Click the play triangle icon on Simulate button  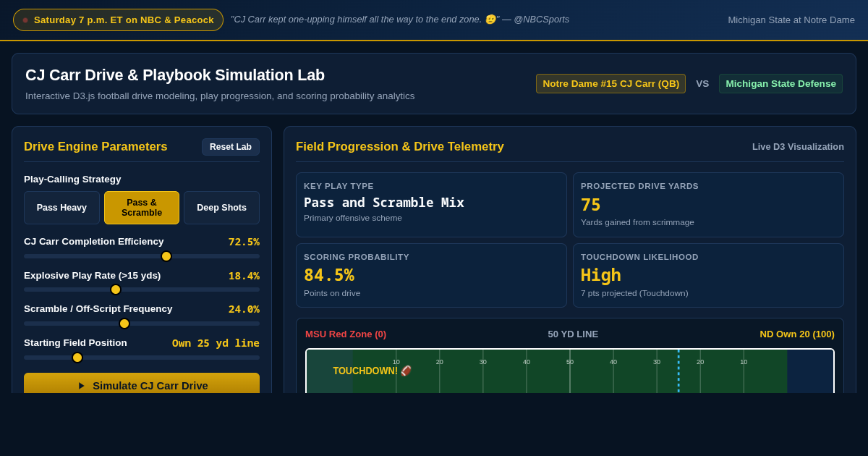[x=82, y=386]
